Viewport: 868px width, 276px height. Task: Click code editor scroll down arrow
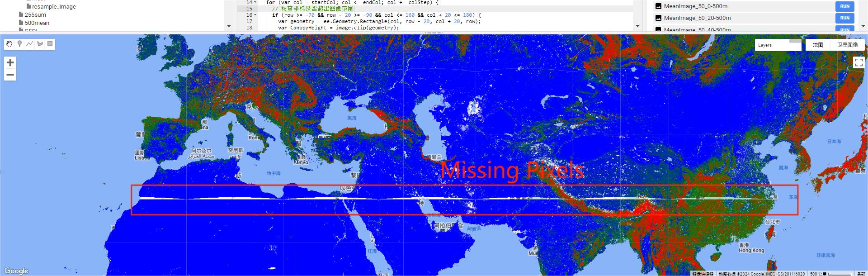point(638,26)
